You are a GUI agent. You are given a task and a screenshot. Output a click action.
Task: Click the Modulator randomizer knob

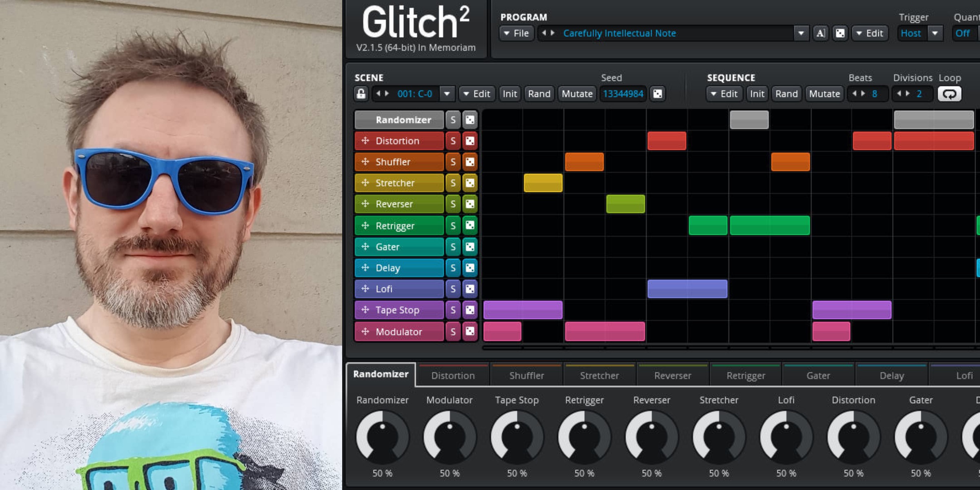tap(450, 437)
